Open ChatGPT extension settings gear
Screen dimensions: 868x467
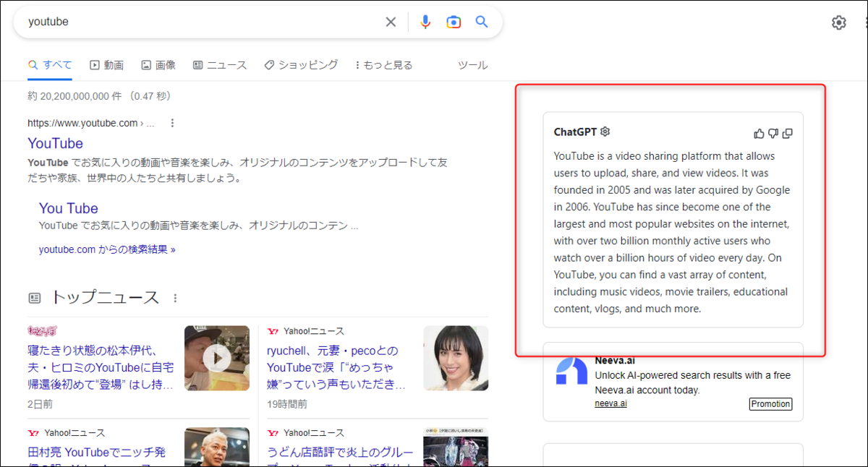pyautogui.click(x=605, y=132)
